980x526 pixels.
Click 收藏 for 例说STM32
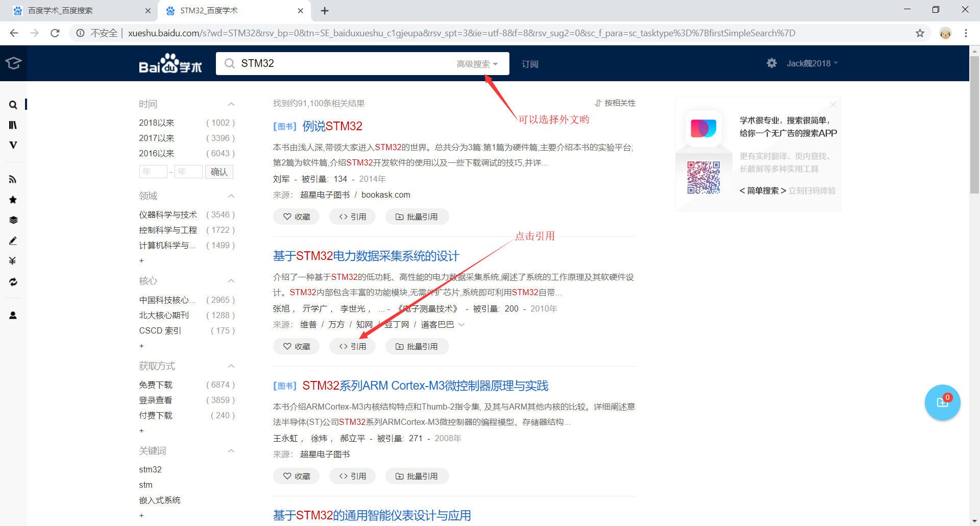(296, 217)
